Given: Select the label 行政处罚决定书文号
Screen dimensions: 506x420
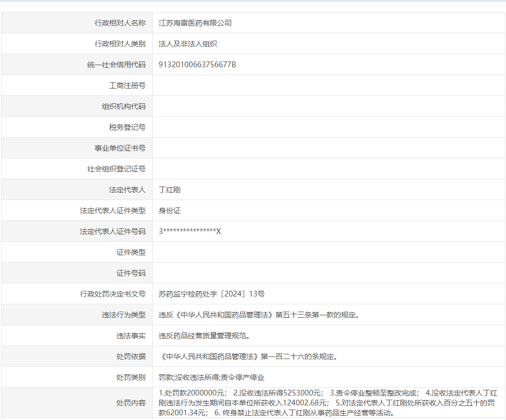Looking at the screenshot, I should tap(113, 294).
